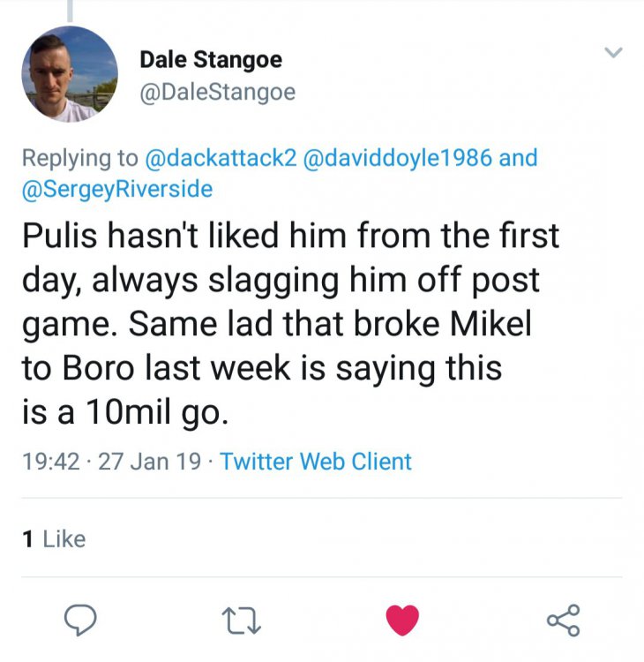Viewport: 644px width, 662px height.
Task: Click the thread connector line above the avatar
Action: 69,9
